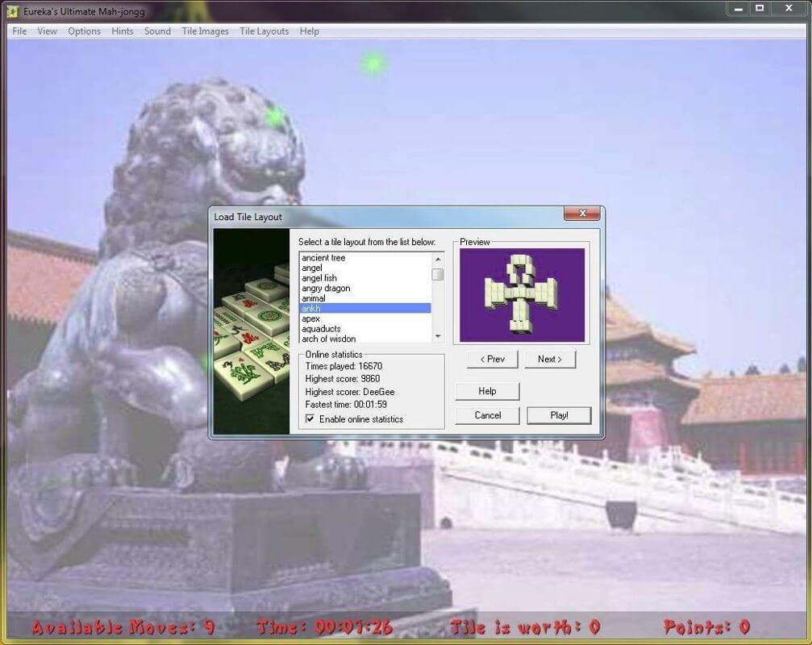Click the layout list scrollbar thumb
The image size is (812, 645).
click(438, 274)
